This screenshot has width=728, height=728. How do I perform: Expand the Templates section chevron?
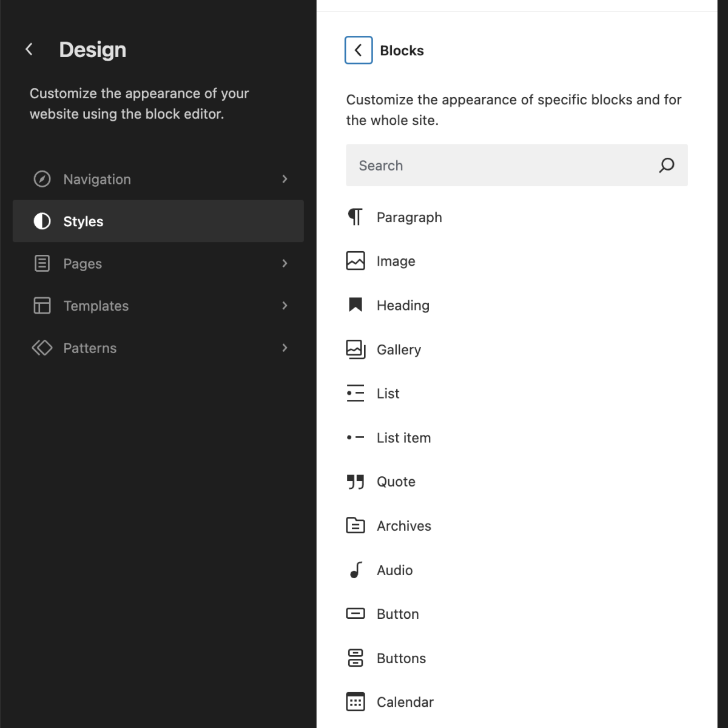tap(285, 306)
